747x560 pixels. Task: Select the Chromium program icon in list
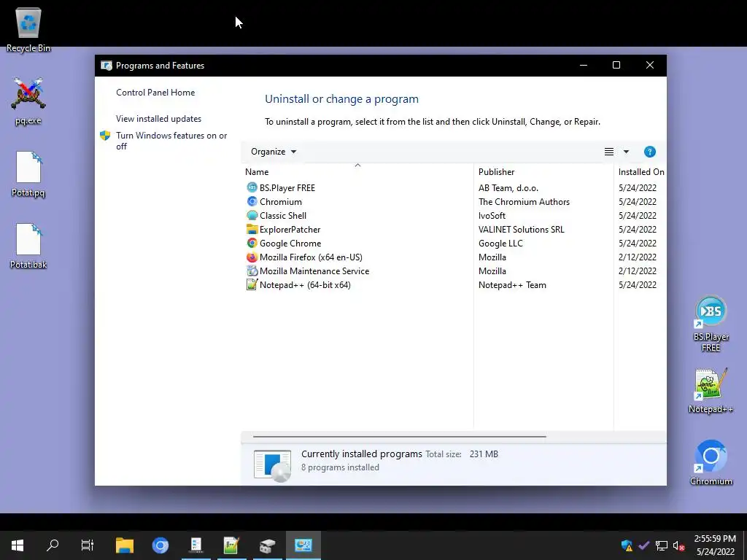[x=252, y=201]
